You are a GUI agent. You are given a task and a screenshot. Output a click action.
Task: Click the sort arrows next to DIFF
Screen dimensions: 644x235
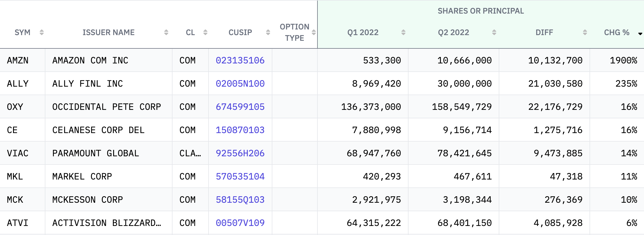click(x=585, y=32)
